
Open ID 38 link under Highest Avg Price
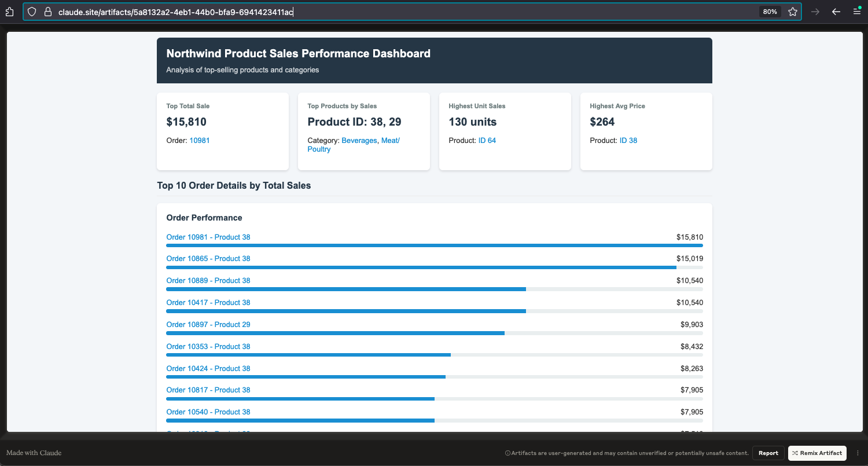point(628,141)
